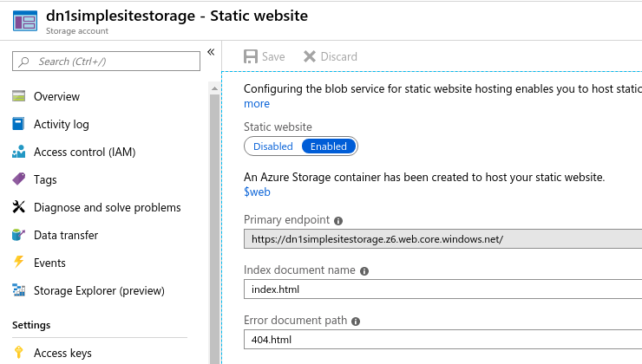Click the Overview icon in sidebar
The image size is (642, 364).
coord(19,96)
